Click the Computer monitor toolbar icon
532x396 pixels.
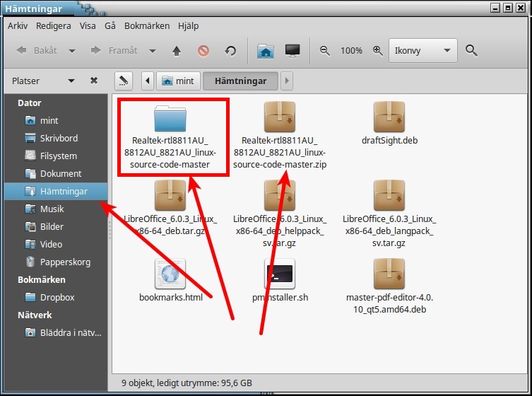click(x=292, y=51)
